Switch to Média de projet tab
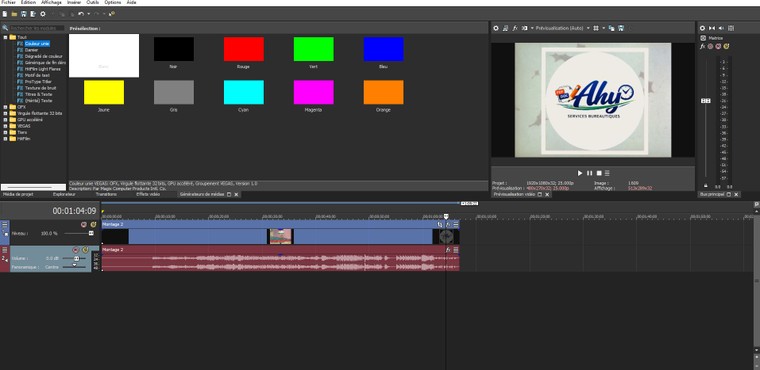This screenshot has height=370, width=760. (18, 194)
